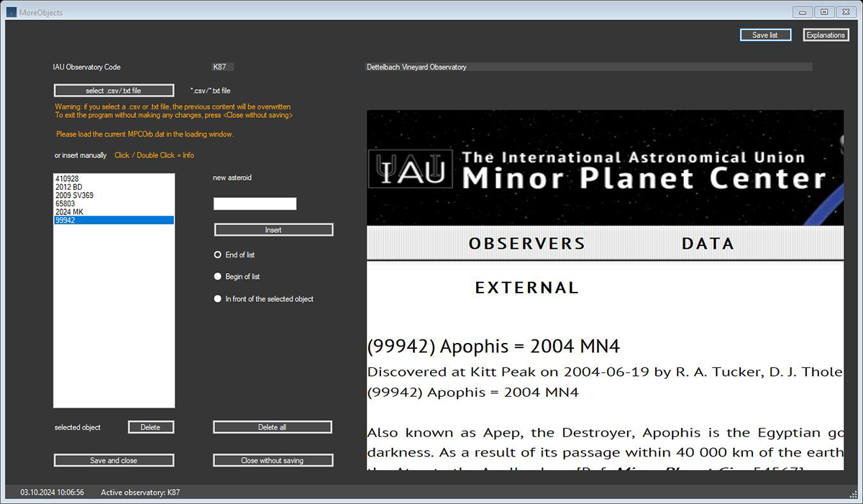Minimize the MoreObjects window
This screenshot has width=863, height=504.
(x=803, y=12)
